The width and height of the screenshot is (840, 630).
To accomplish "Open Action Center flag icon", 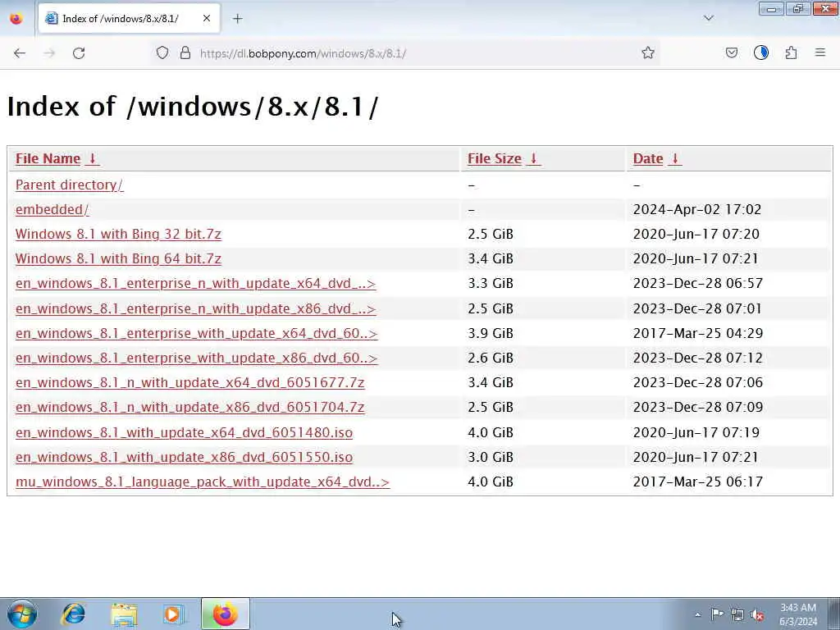I will [x=717, y=614].
